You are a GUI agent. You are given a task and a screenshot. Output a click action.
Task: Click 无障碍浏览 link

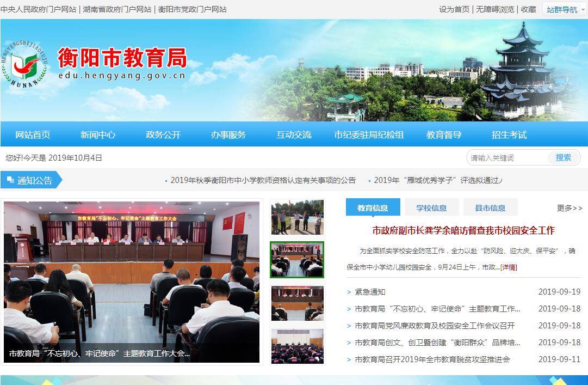[495, 9]
